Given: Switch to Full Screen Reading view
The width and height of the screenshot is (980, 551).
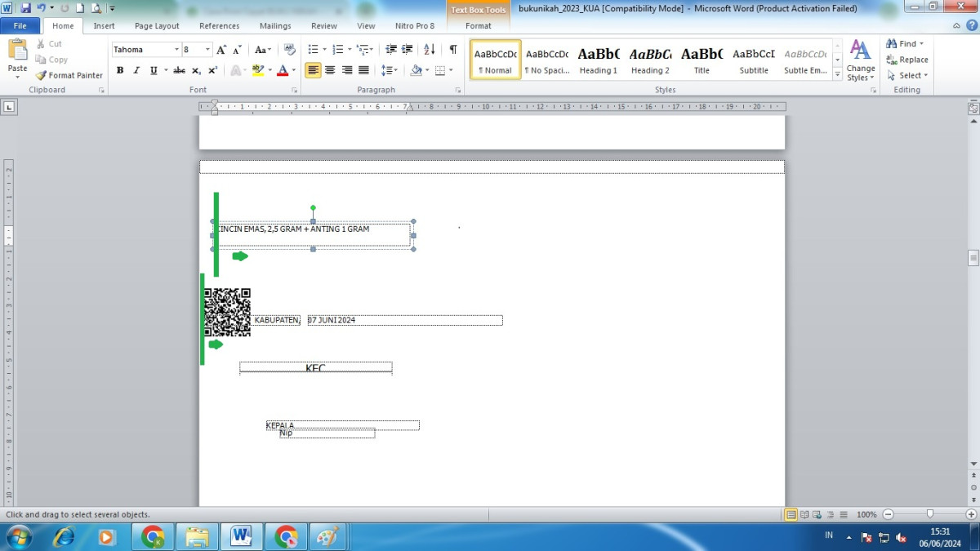Looking at the screenshot, I should pos(804,515).
